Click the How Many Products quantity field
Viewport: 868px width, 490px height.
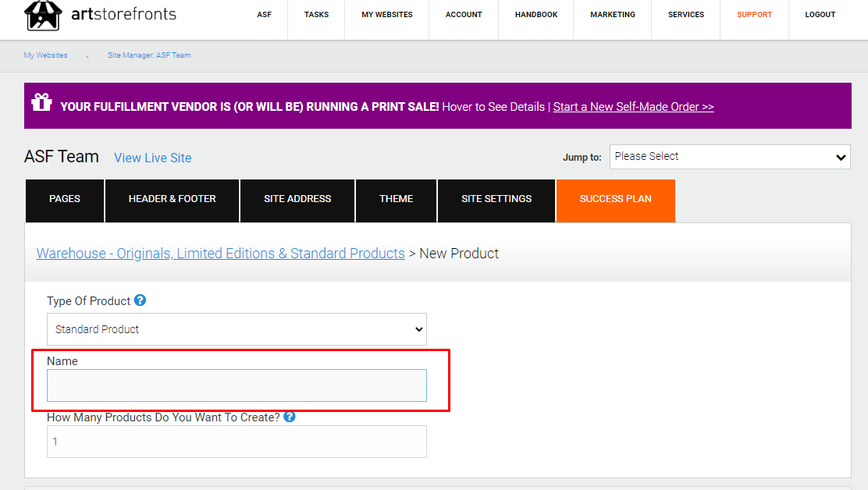coord(237,442)
